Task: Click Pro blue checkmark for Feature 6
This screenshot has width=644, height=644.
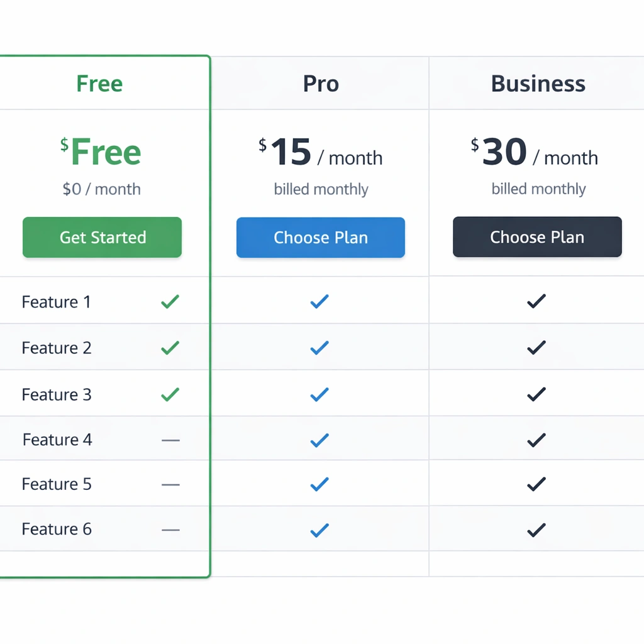Action: pos(319,530)
